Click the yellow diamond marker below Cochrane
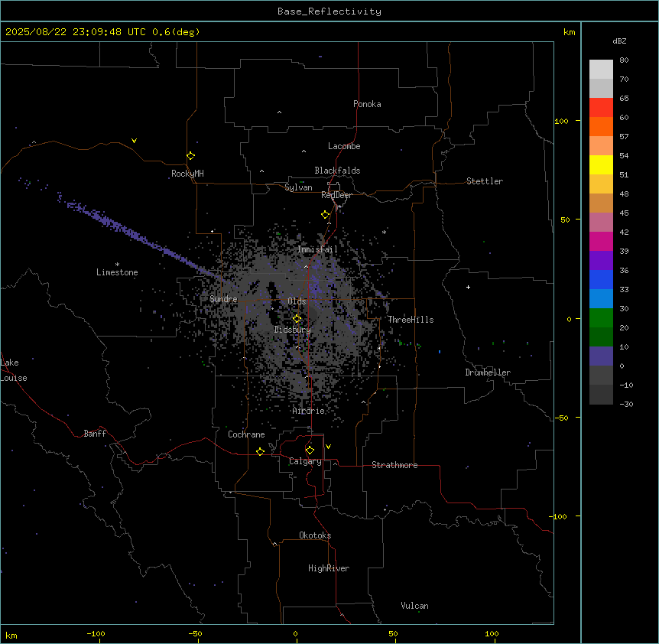 [x=260, y=451]
